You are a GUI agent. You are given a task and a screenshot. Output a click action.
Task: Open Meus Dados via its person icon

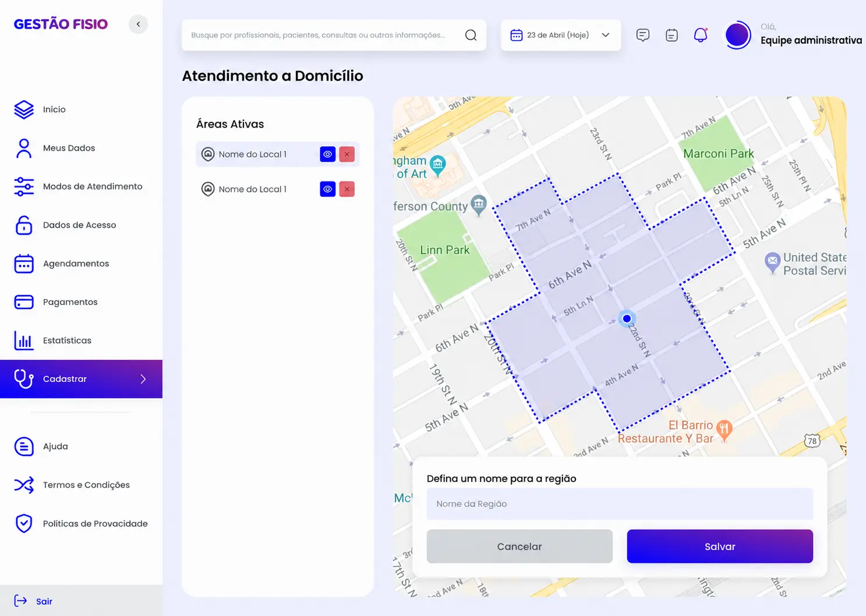(24, 148)
